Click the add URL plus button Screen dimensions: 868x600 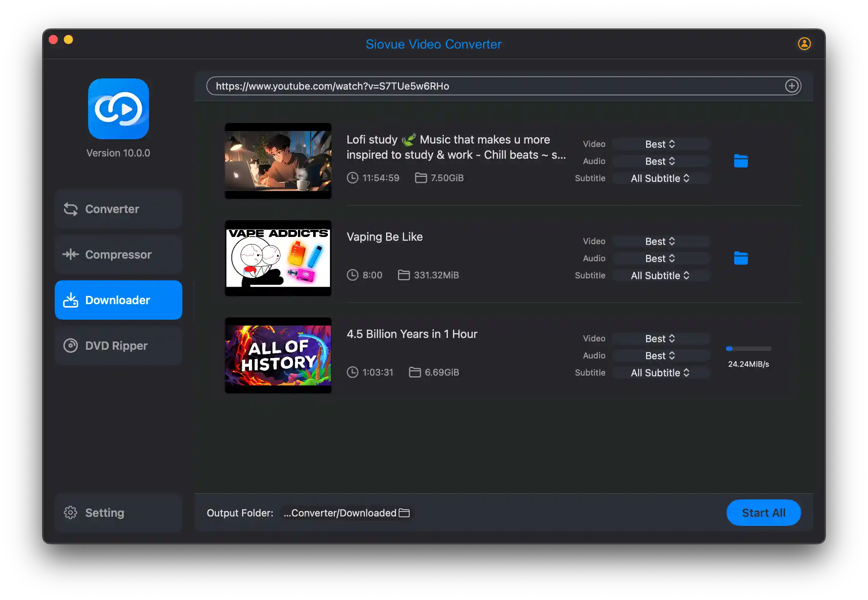coord(792,86)
